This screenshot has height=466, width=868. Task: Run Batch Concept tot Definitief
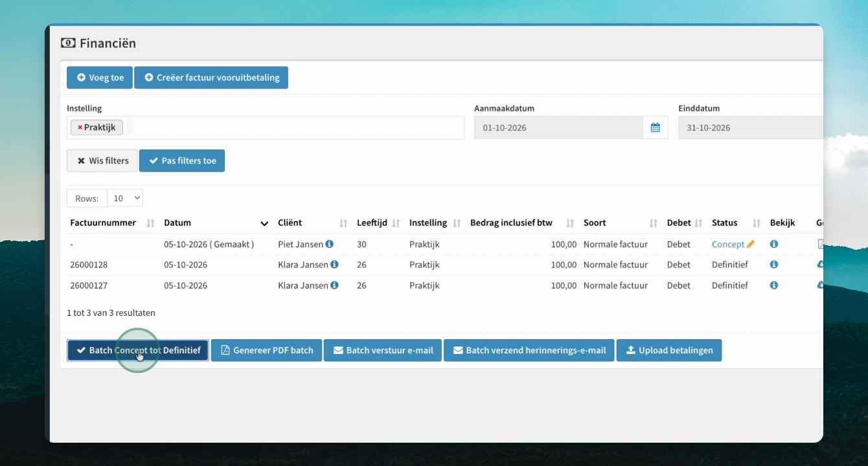138,350
